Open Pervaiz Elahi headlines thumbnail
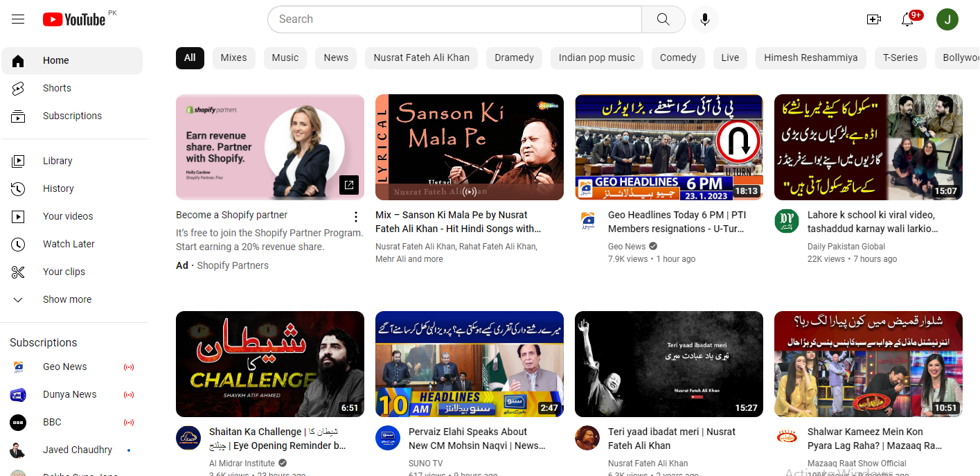The width and height of the screenshot is (980, 476). point(470,364)
